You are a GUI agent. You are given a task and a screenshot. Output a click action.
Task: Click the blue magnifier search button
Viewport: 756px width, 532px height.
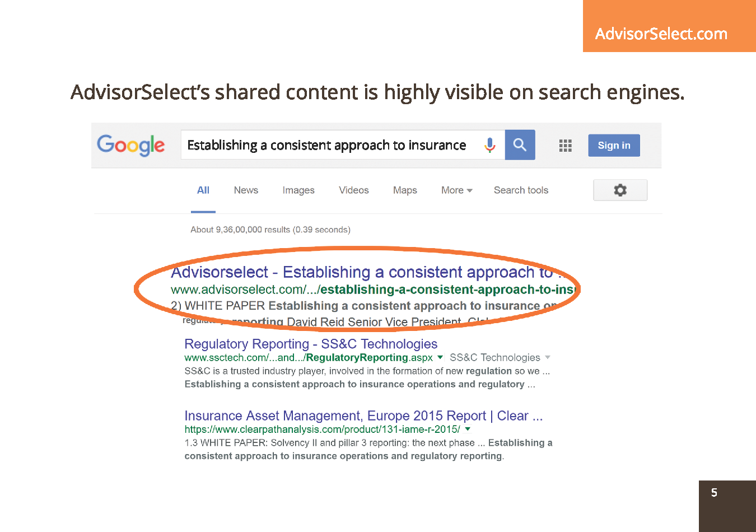pos(520,145)
